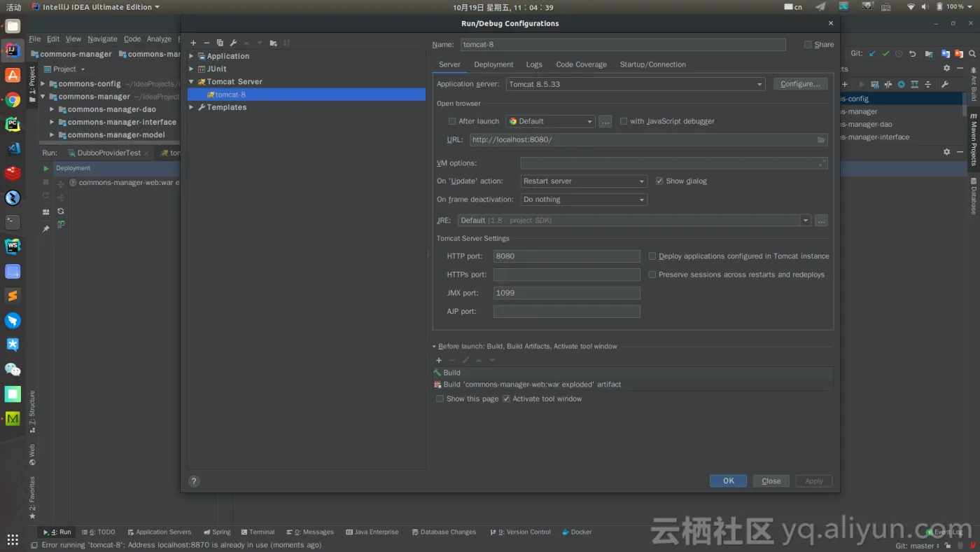Enable the Share checkbox

coord(808,45)
